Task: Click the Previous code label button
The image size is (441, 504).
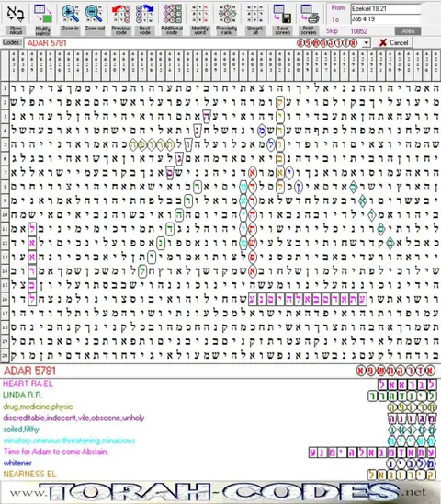Action: (121, 30)
